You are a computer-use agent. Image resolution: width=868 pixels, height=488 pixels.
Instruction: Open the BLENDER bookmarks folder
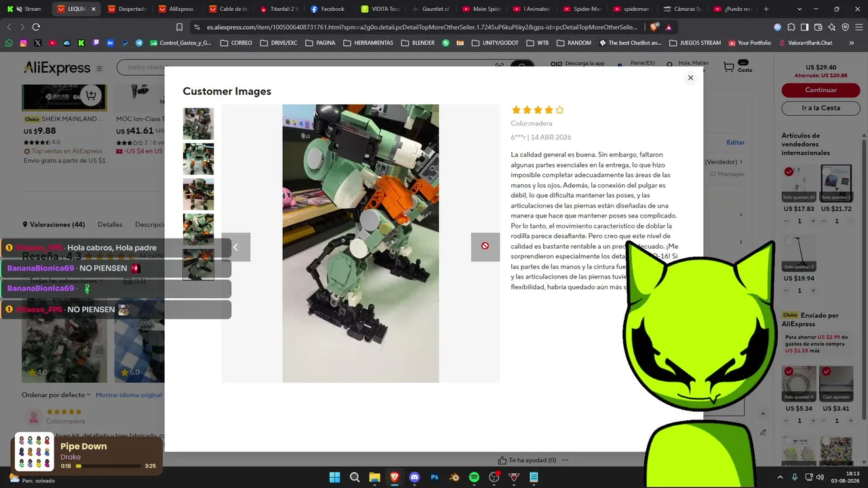pos(418,43)
